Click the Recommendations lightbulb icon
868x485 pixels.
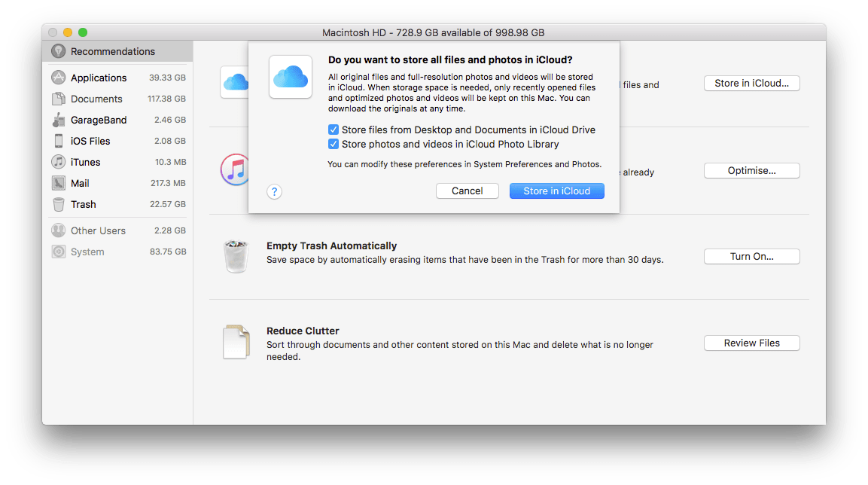point(58,51)
